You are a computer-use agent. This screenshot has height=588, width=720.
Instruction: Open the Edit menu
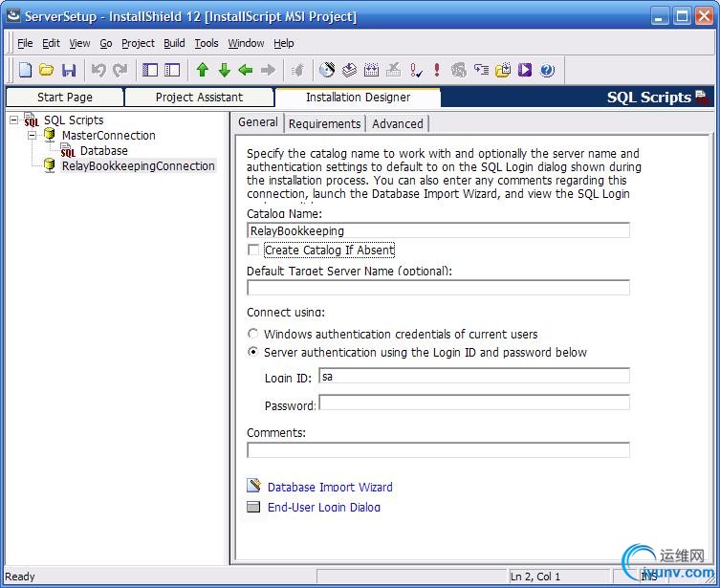click(51, 43)
